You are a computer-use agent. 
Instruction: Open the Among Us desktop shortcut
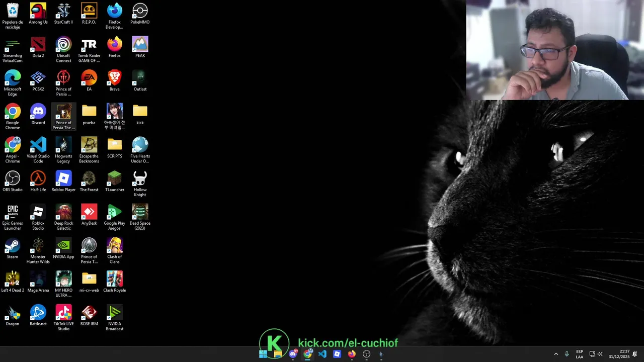(38, 14)
